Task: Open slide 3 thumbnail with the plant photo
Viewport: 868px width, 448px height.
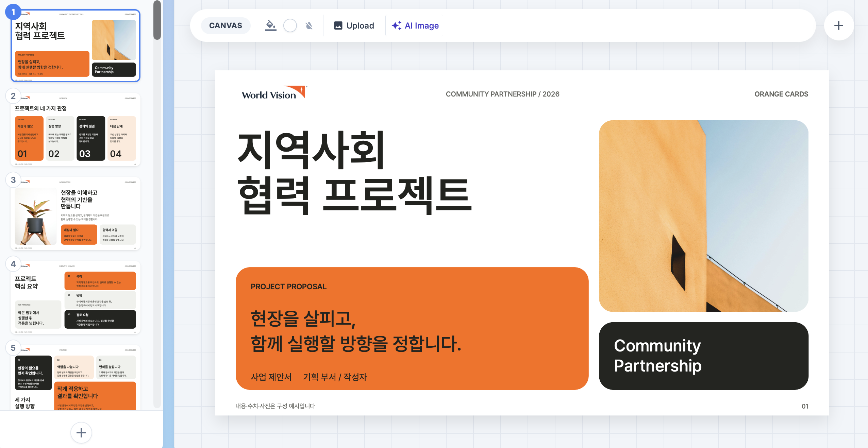Action: tap(76, 213)
